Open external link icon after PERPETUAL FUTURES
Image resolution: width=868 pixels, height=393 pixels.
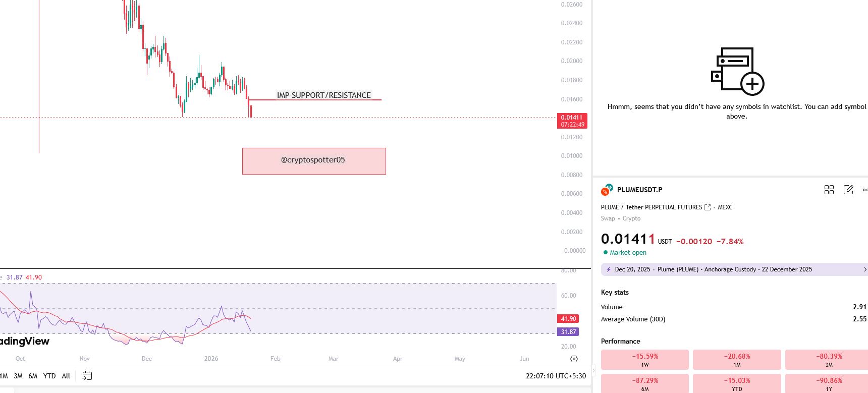(708, 207)
